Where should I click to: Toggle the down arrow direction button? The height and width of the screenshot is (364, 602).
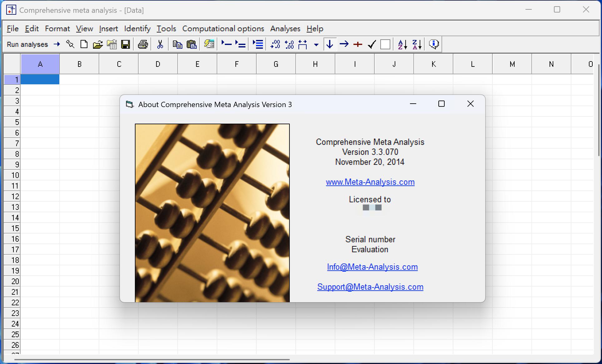pos(330,44)
